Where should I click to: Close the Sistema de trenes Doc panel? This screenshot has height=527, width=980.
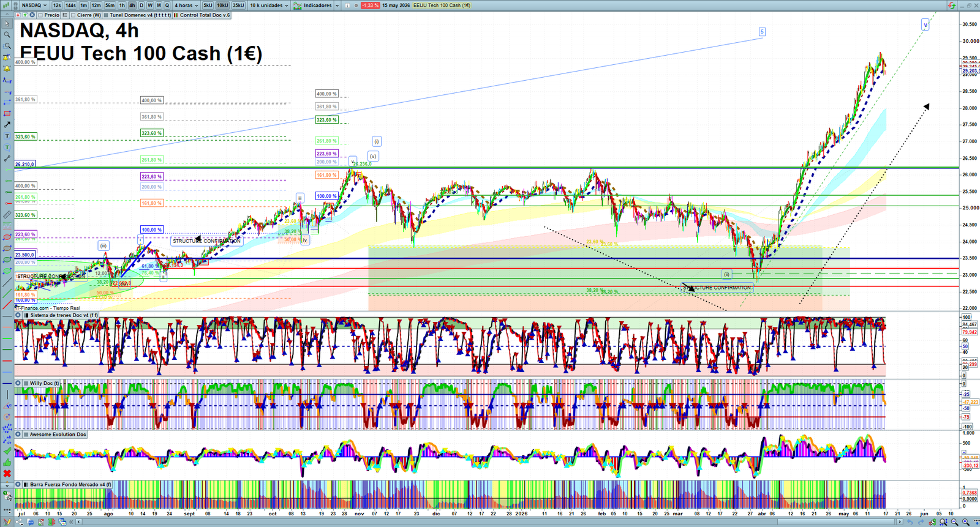18,315
